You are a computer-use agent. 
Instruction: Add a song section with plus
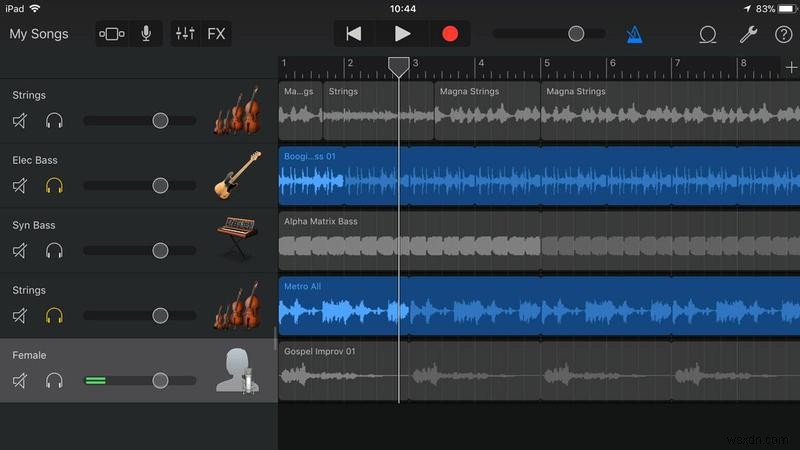(791, 67)
